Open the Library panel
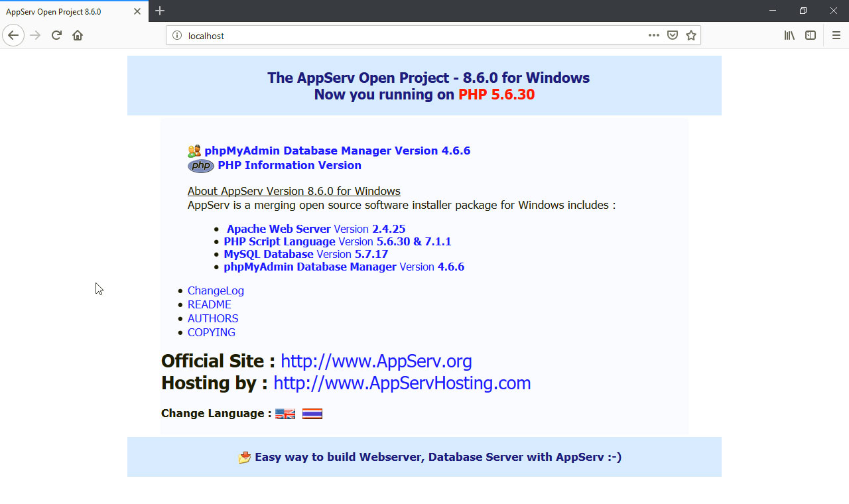 tap(789, 35)
